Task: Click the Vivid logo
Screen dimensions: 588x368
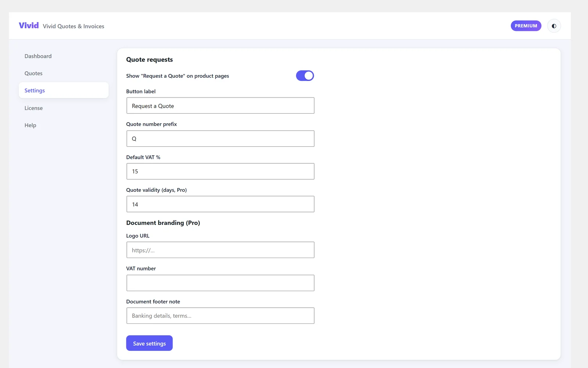Action: [x=29, y=25]
